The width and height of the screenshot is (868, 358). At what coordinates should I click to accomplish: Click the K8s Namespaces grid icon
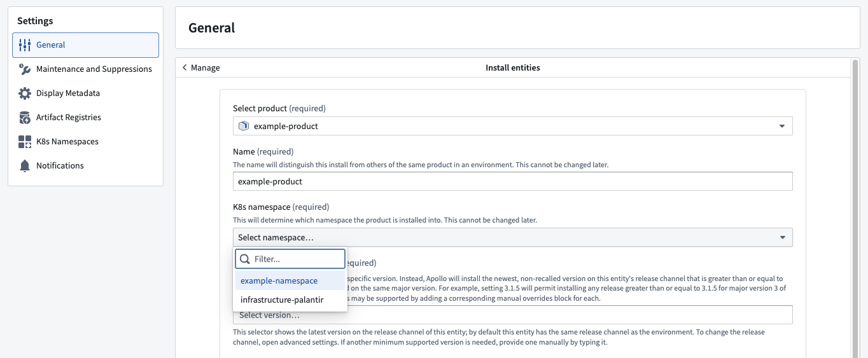(25, 142)
